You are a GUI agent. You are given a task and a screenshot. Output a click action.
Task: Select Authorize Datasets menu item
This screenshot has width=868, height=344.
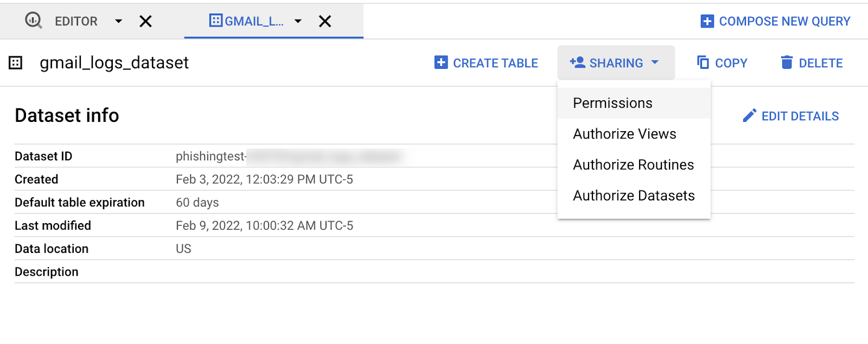point(634,196)
